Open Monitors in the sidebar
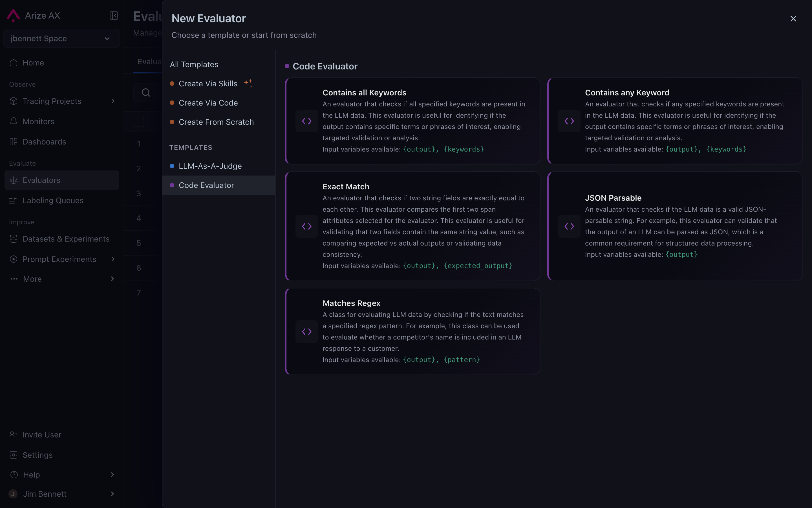This screenshot has width=812, height=508. [61, 121]
